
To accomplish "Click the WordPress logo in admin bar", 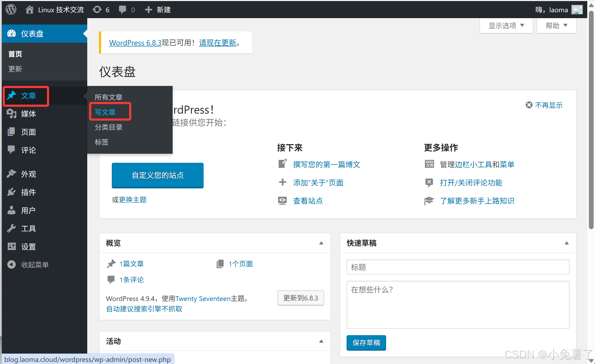I will [11, 10].
